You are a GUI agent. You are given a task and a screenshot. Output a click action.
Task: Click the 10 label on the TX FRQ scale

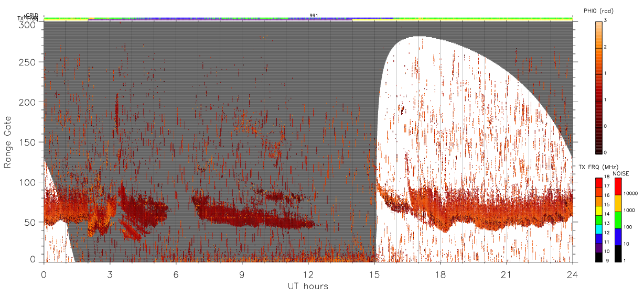pyautogui.click(x=606, y=251)
